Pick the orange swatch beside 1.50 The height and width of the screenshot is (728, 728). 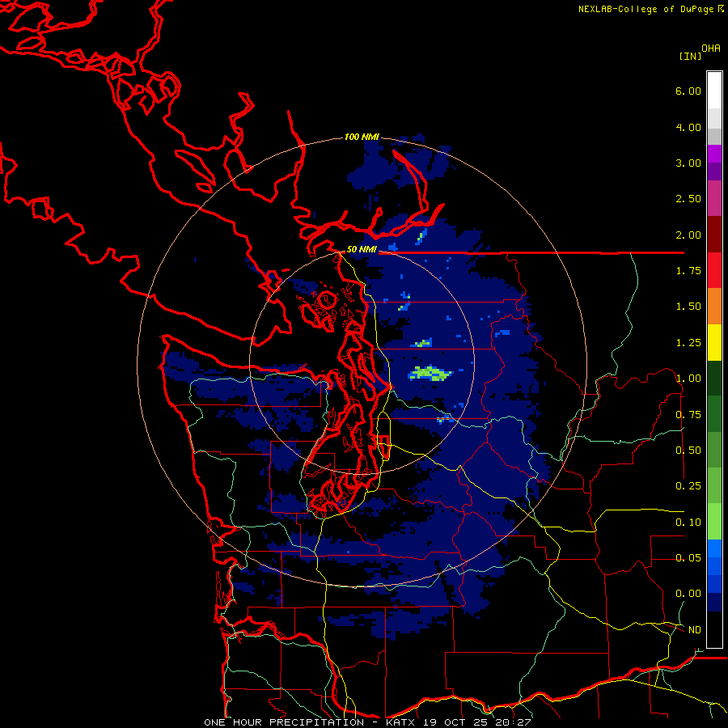click(x=714, y=307)
